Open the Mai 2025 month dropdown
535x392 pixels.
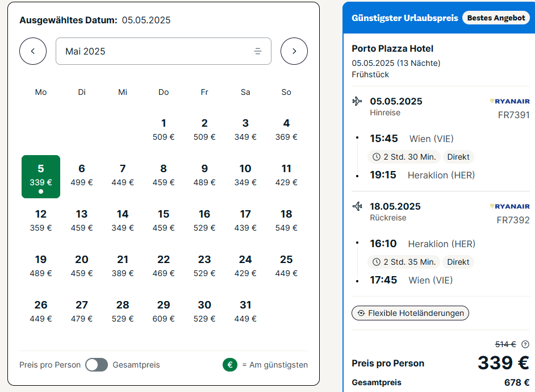coord(163,51)
